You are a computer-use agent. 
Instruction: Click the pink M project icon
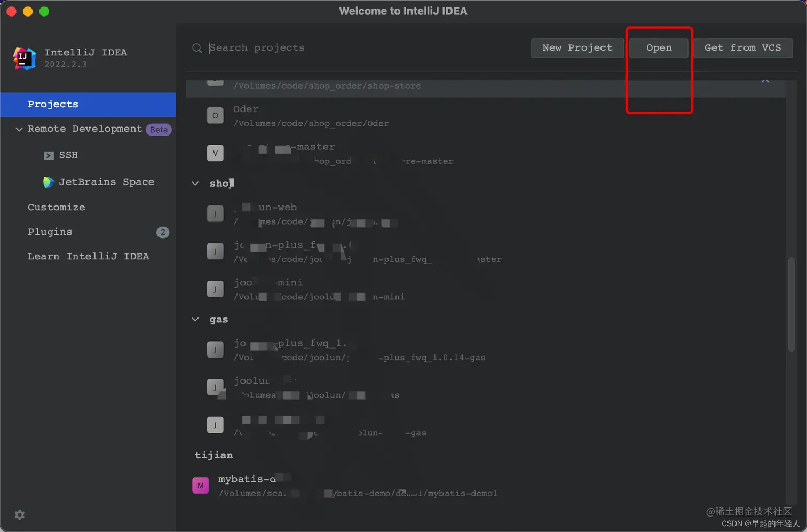click(200, 486)
